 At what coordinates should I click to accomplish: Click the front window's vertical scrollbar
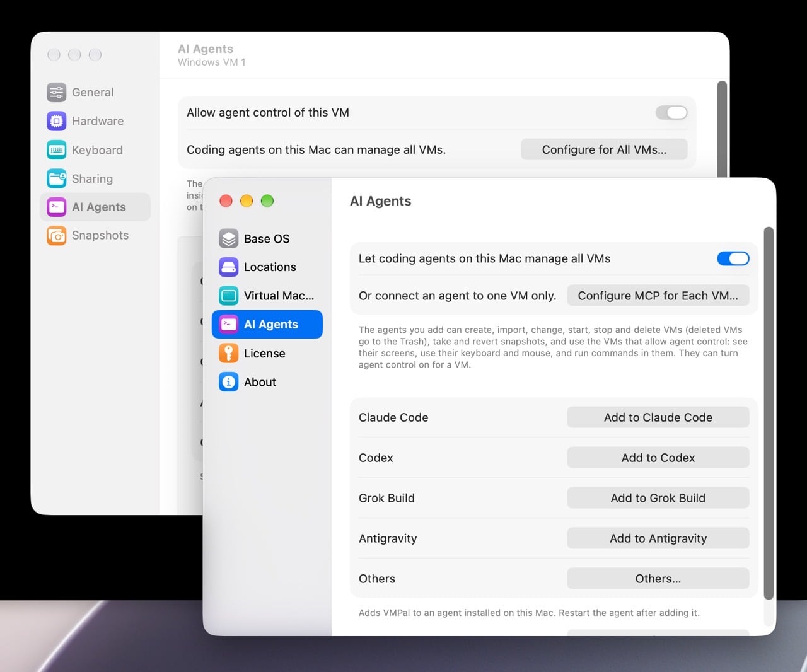[x=768, y=413]
